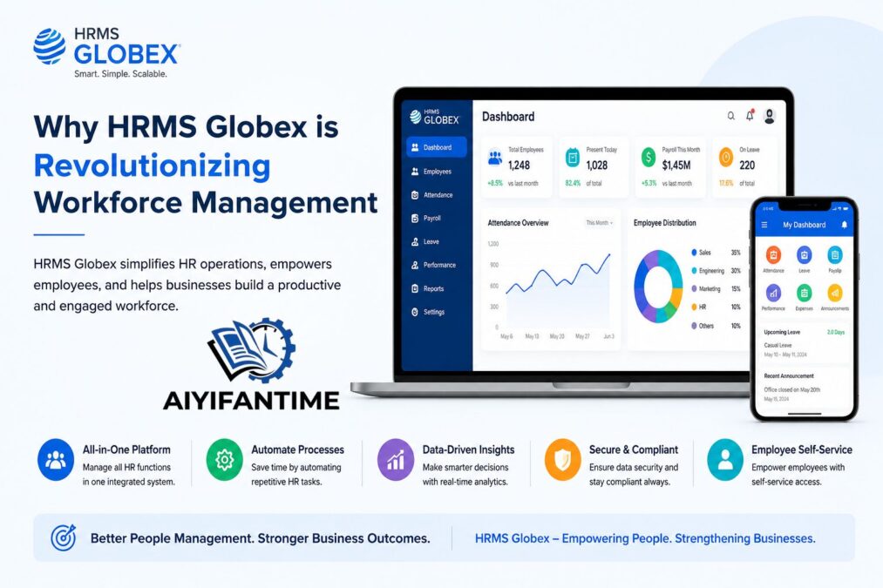
Task: Open Attendance icon on the phone
Action: (x=773, y=255)
